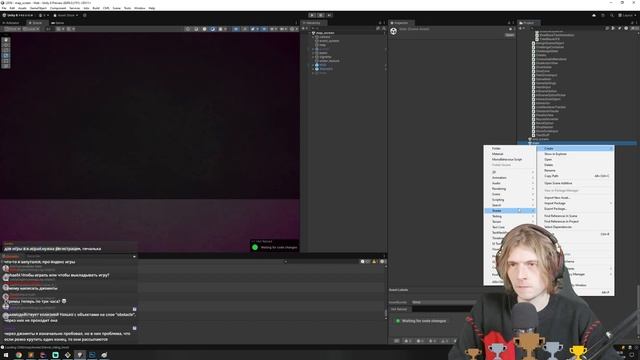Expand the Audio create submenu
Screen dimensions: 640x360
(509, 183)
